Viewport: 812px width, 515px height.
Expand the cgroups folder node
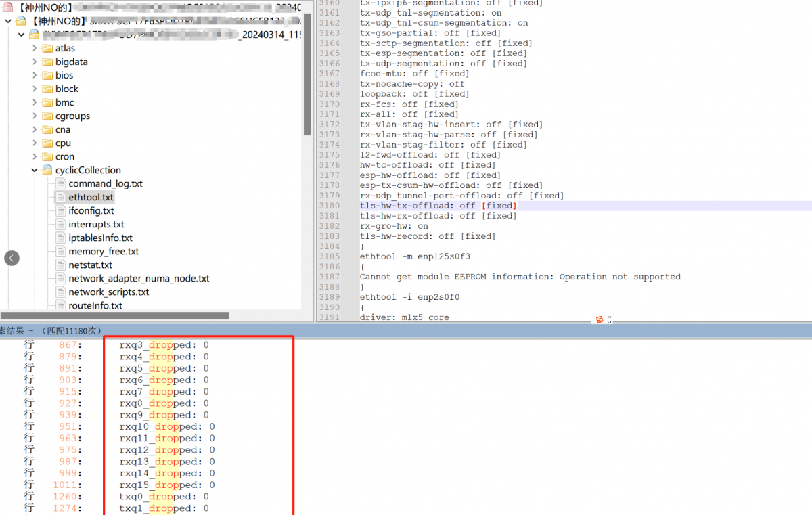point(35,116)
